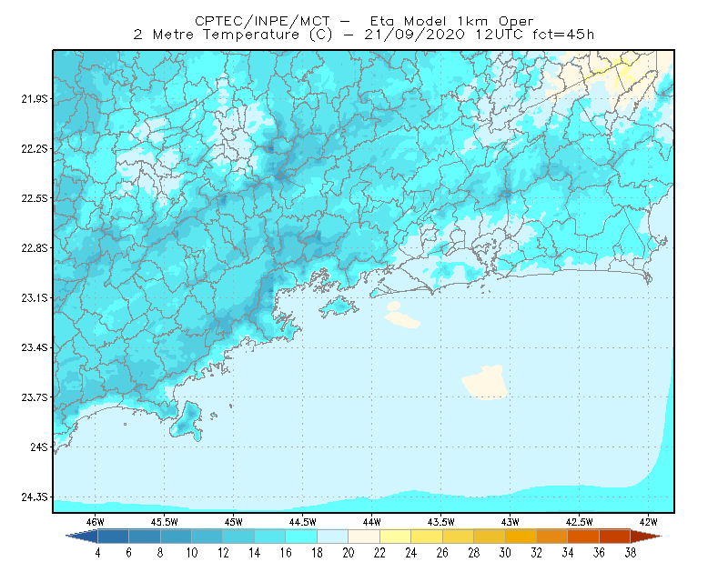728x562 pixels.
Task: Click the colorbar label 20
Action: (349, 553)
